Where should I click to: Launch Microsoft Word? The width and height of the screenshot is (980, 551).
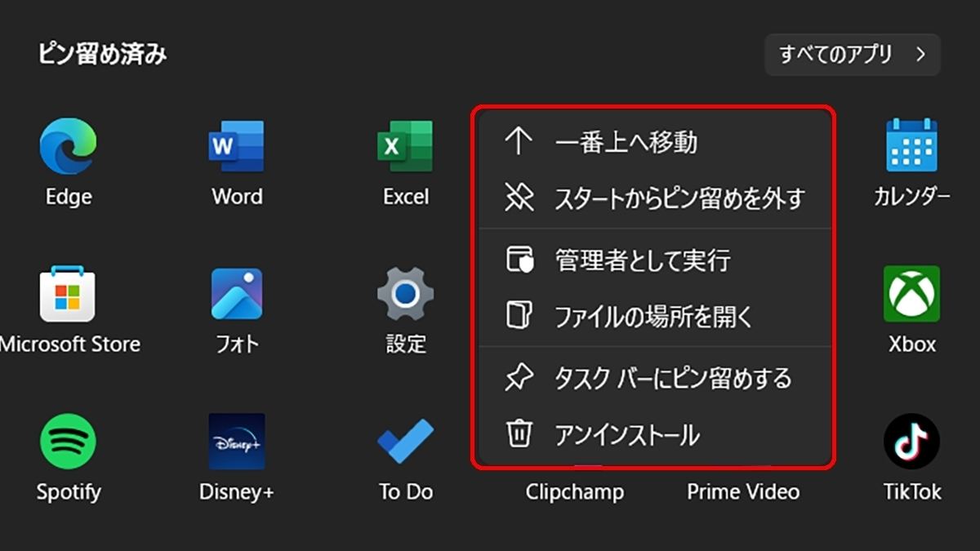[x=237, y=147]
